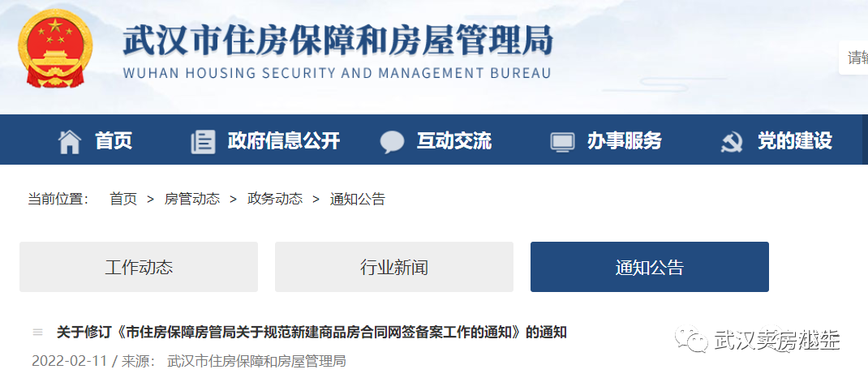Click the home icon in navigation bar

[70, 142]
